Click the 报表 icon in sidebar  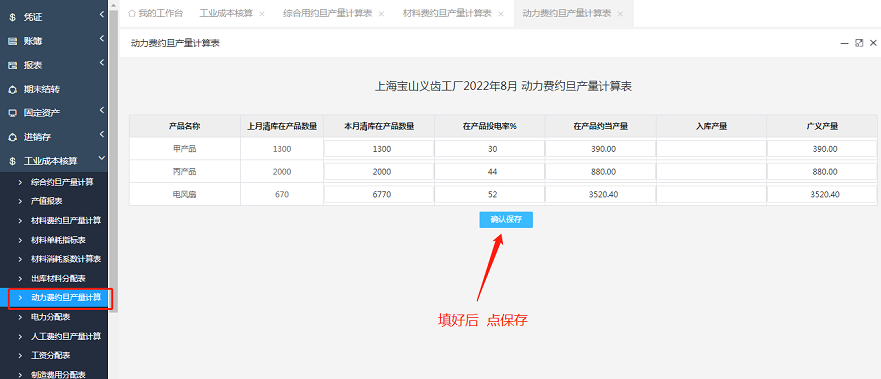tap(12, 65)
